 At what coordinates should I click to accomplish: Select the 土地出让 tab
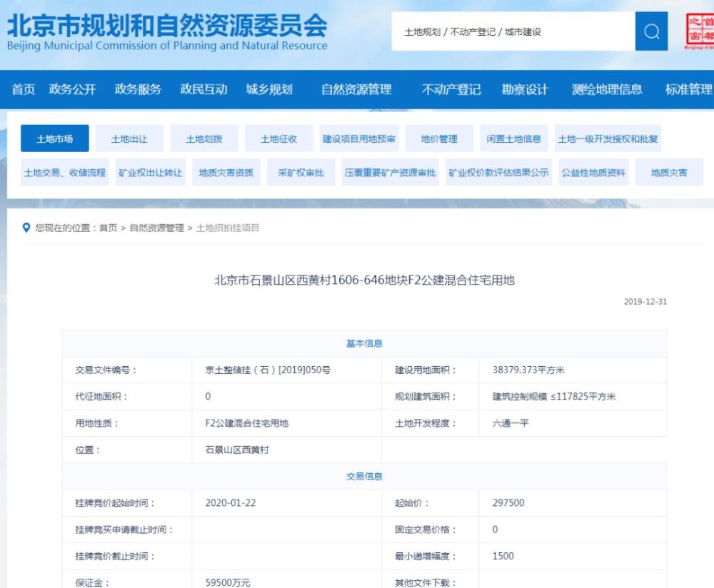pyautogui.click(x=129, y=138)
